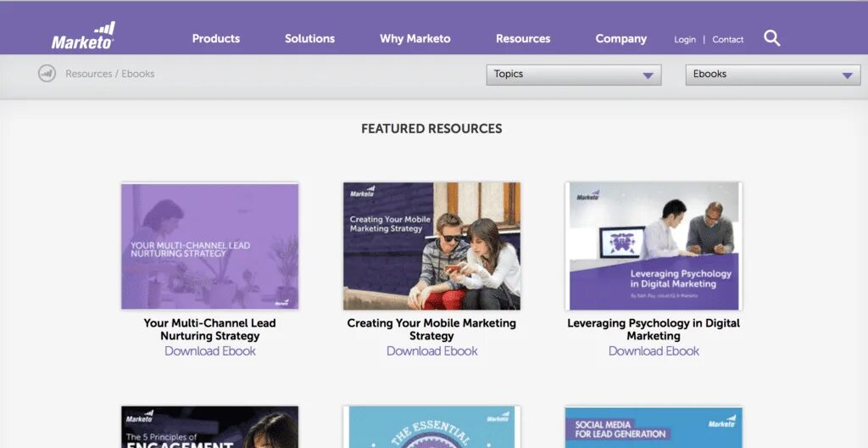Viewport: 868px width, 448px height.
Task: Download Ebook for Leveraging Psychology
Action: coord(654,351)
